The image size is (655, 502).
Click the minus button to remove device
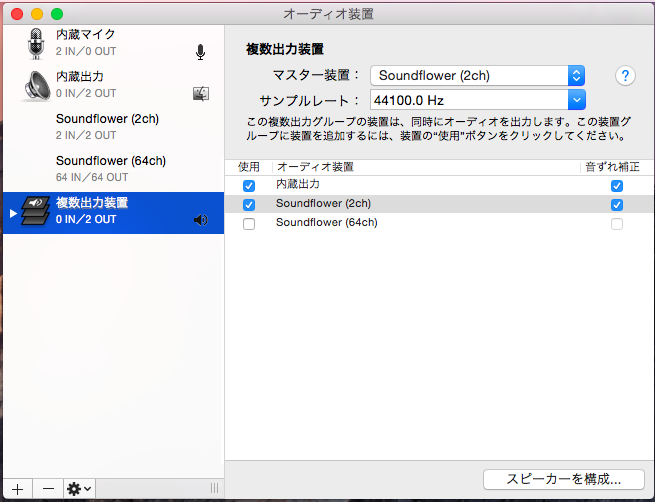tap(48, 488)
